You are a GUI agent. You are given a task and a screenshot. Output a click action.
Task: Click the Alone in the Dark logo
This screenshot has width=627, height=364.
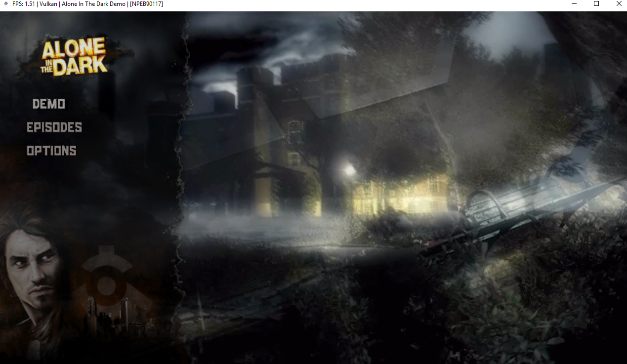tap(75, 56)
